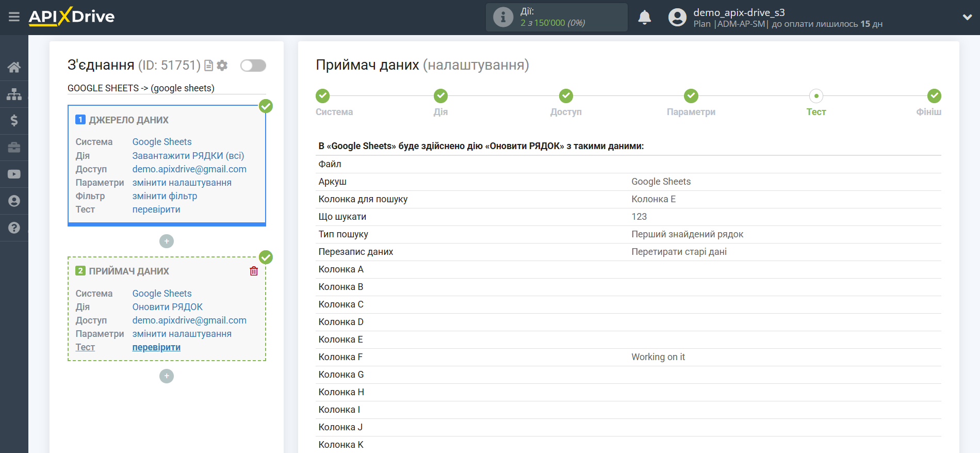Open the briefcase sidebar icon
The image size is (980, 453).
coord(14,148)
